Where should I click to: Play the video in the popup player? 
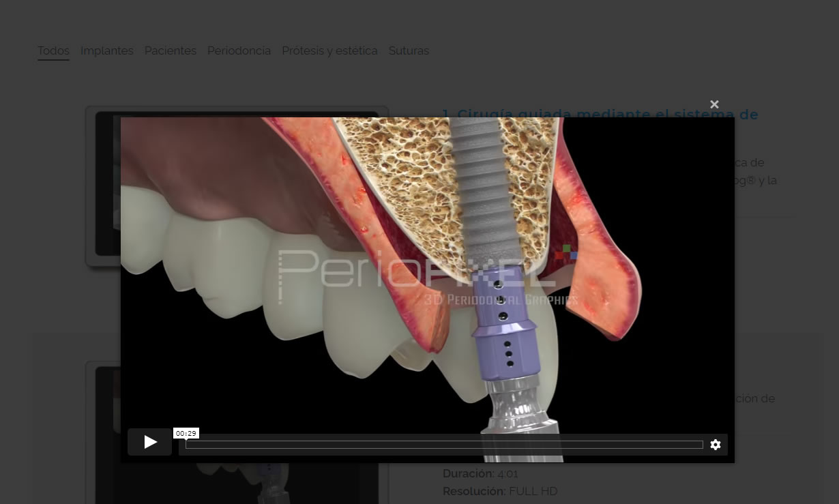150,442
